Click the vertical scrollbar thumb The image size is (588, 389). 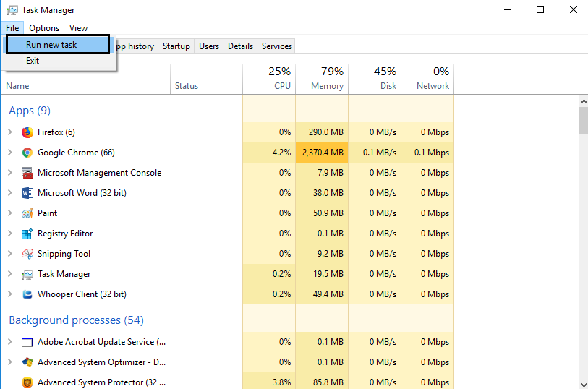(583, 121)
